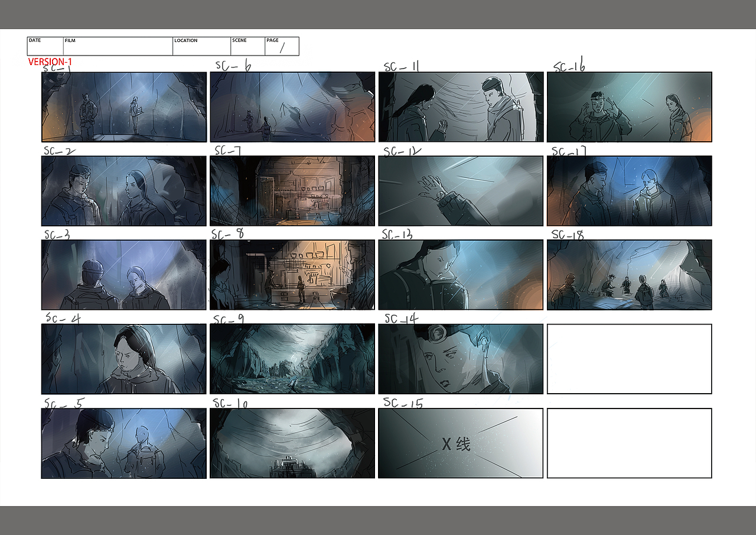The width and height of the screenshot is (756, 535).
Task: Pick the SC-3 storyboard panel
Action: 124,275
